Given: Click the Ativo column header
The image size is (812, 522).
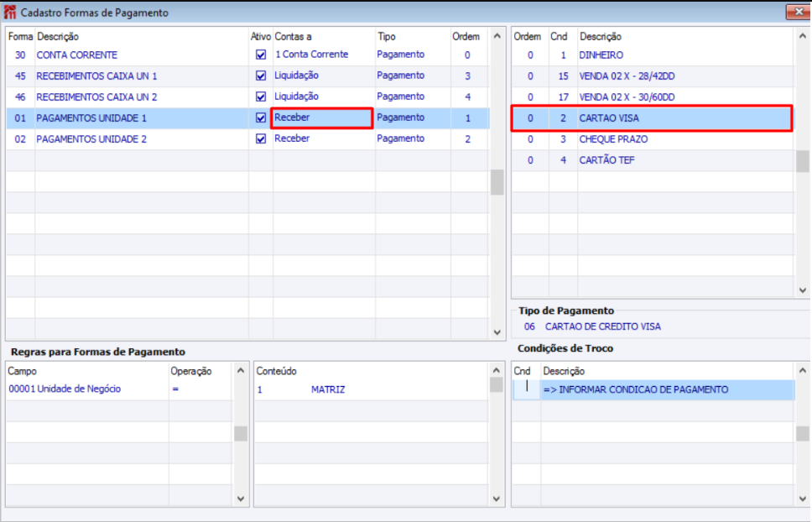Looking at the screenshot, I should click(x=261, y=37).
